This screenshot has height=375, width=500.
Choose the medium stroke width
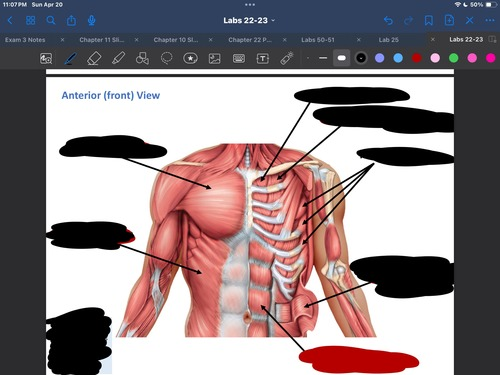pos(323,58)
